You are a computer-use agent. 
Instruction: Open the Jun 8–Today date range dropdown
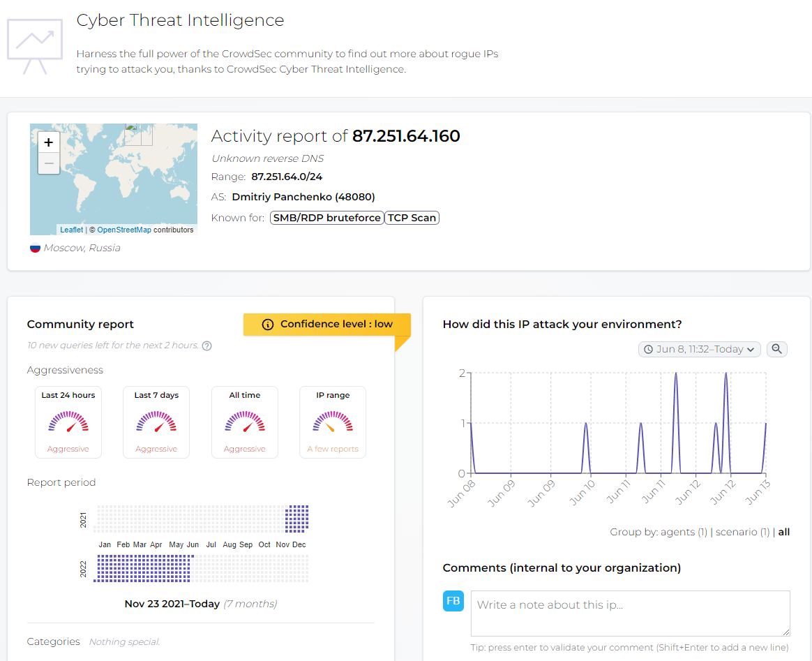pyautogui.click(x=698, y=349)
